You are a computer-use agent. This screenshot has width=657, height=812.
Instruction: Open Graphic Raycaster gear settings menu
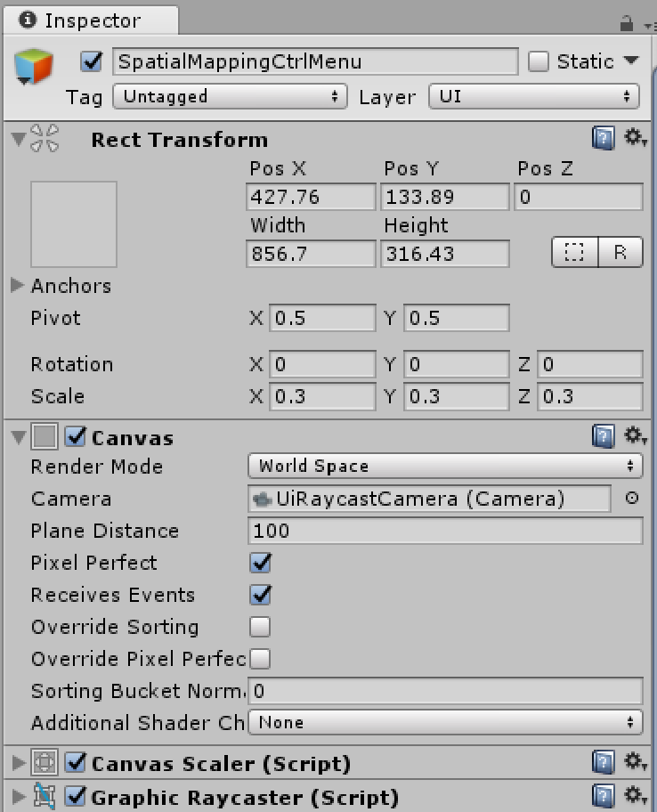coord(634,796)
